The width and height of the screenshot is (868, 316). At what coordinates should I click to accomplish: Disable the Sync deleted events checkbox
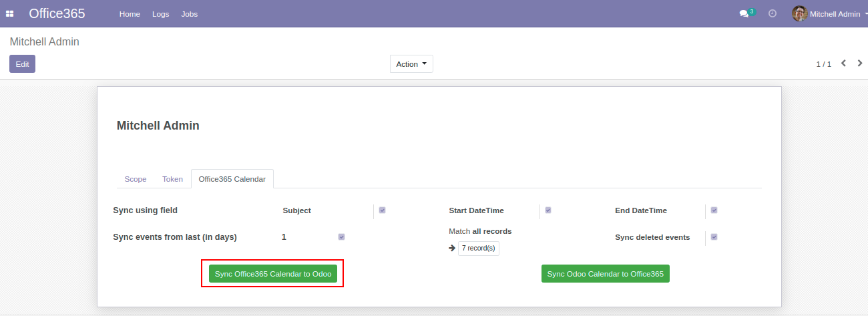click(x=714, y=237)
